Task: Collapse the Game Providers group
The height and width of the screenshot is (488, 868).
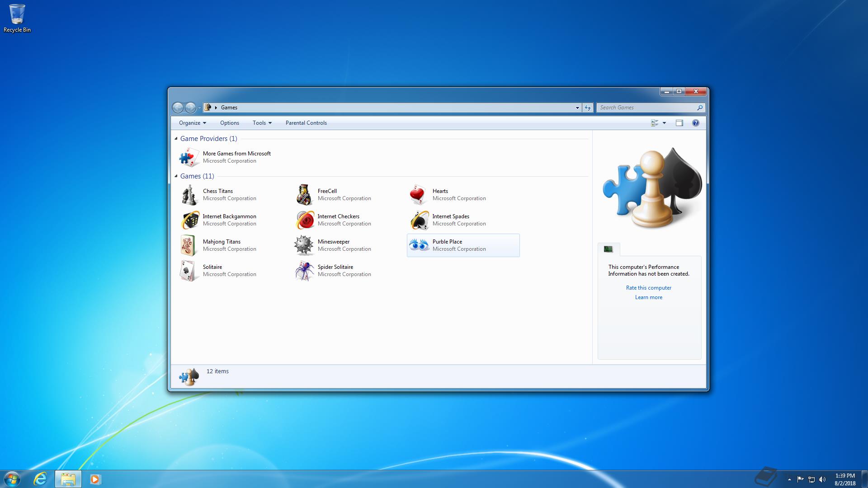Action: (176, 139)
